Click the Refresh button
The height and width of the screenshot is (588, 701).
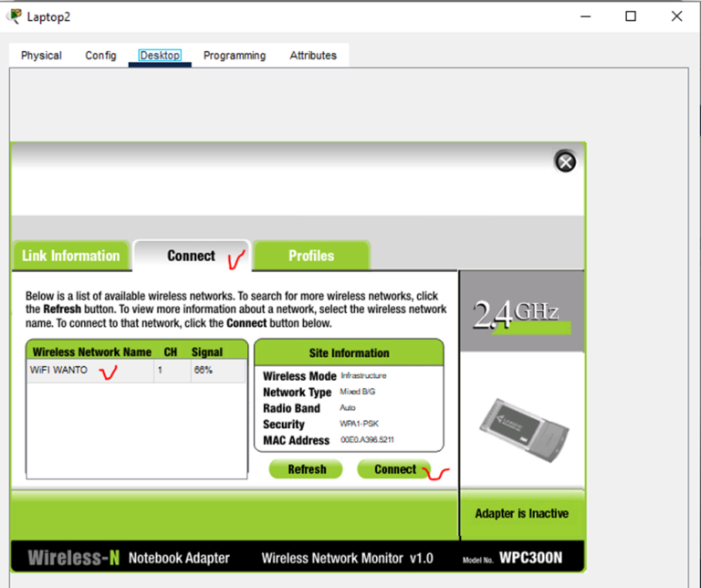[307, 469]
